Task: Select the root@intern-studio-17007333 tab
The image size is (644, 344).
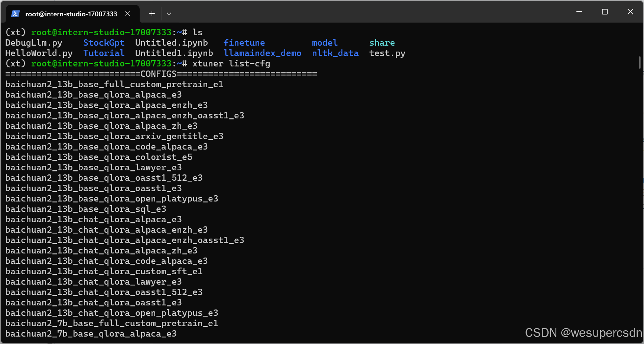Action: point(73,14)
